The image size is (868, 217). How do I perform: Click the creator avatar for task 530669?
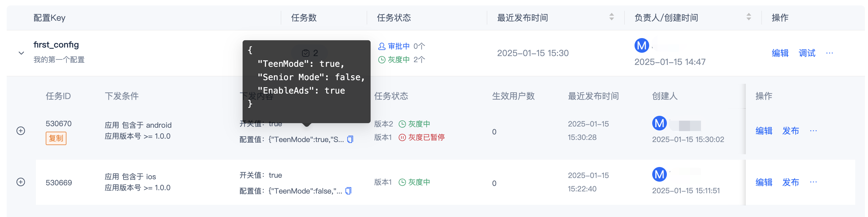tap(660, 175)
